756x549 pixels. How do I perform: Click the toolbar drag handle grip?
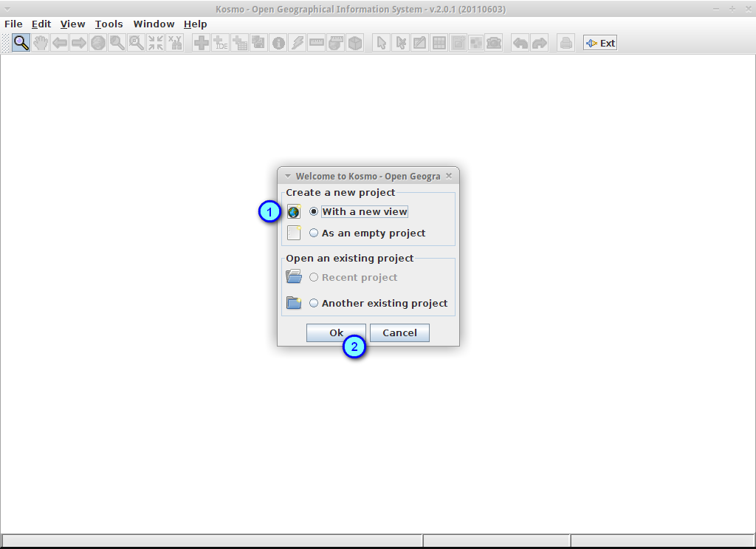click(x=6, y=43)
